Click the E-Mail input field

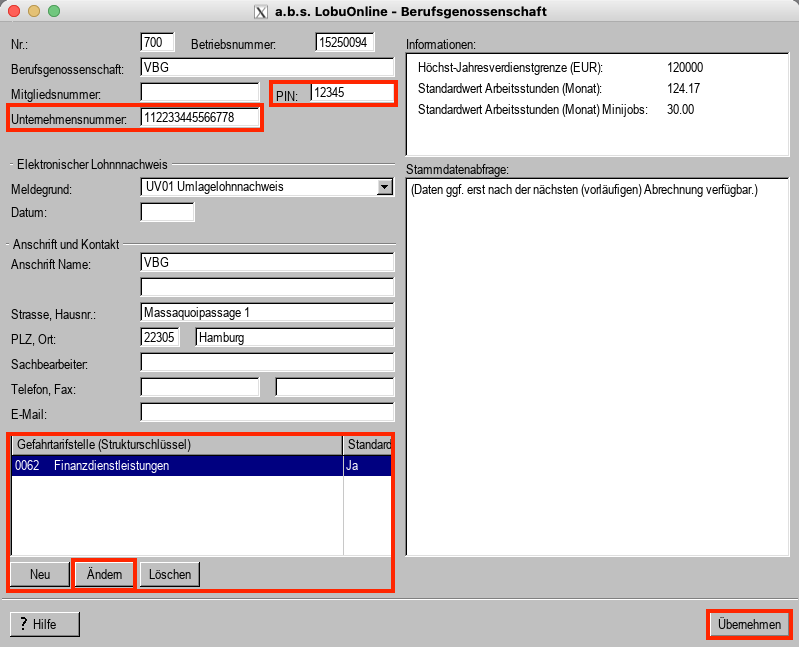pyautogui.click(x=267, y=413)
